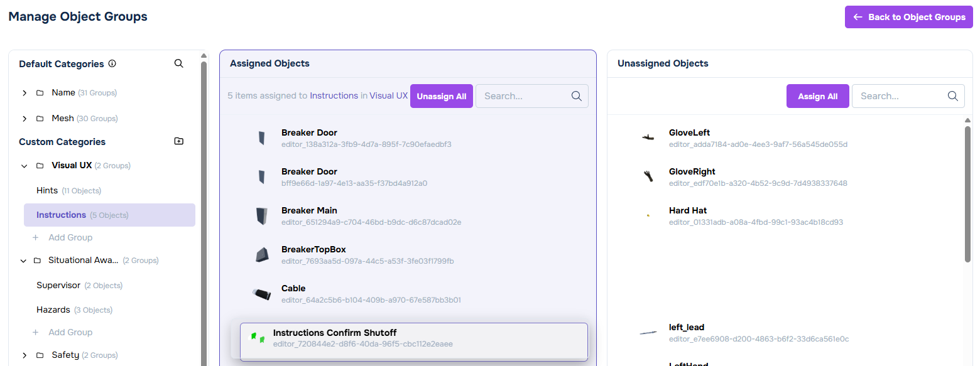This screenshot has width=980, height=366.
Task: Select the BreakerTopBox object name
Action: pyautogui.click(x=313, y=249)
